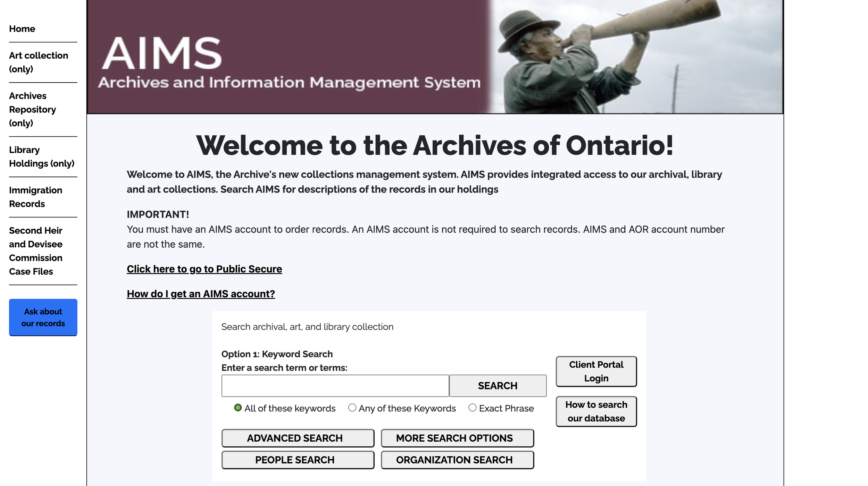Click MORE SEARCH OPTIONS button
The width and height of the screenshot is (868, 486).
click(457, 438)
